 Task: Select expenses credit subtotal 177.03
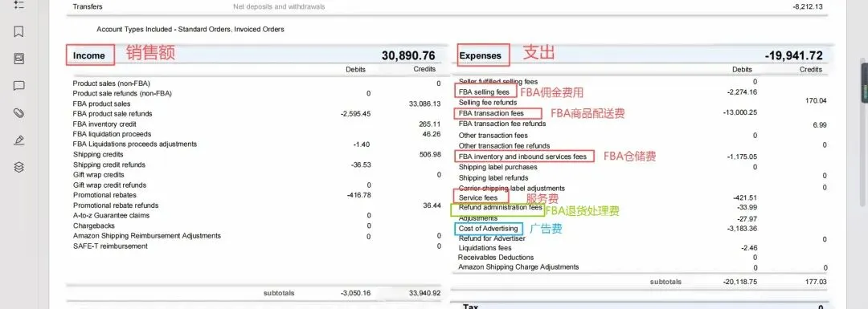coord(816,282)
